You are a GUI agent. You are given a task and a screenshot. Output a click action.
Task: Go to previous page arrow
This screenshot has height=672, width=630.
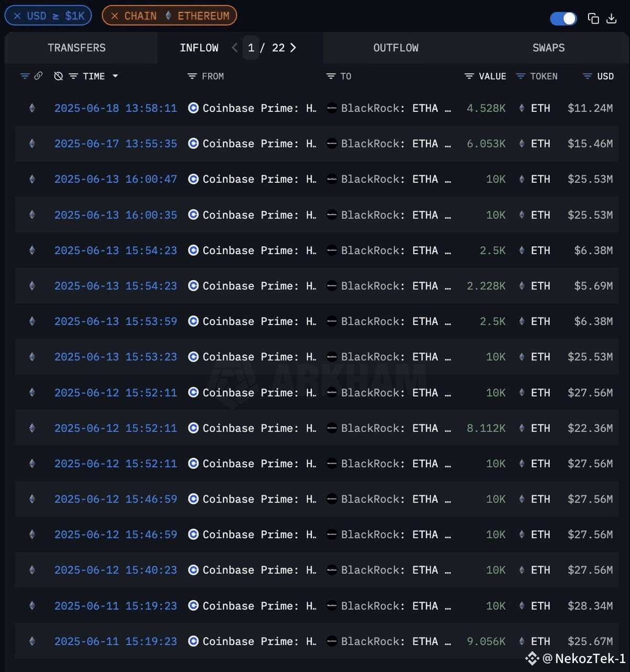point(235,48)
